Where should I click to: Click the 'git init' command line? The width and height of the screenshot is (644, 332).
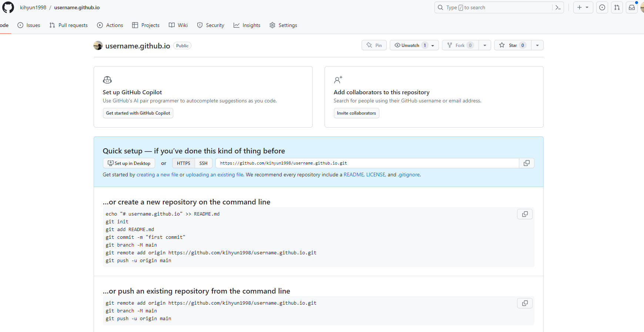[117, 222]
